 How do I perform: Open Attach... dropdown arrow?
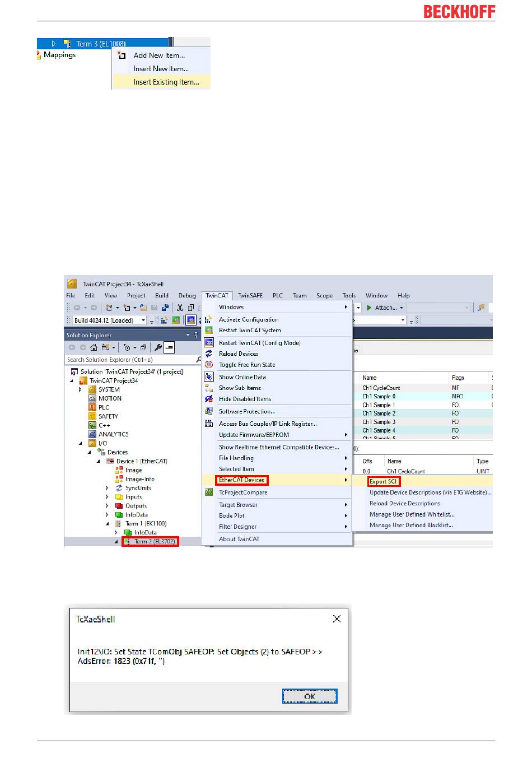(x=402, y=308)
